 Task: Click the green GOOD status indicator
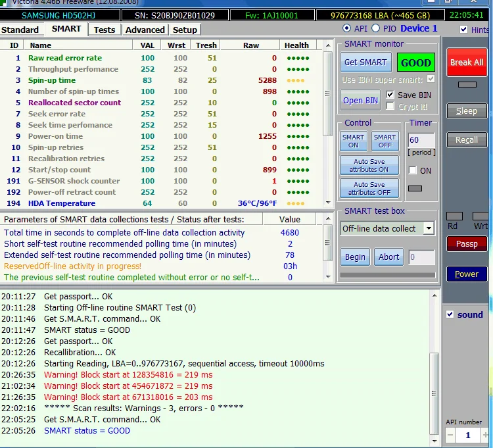pos(415,62)
